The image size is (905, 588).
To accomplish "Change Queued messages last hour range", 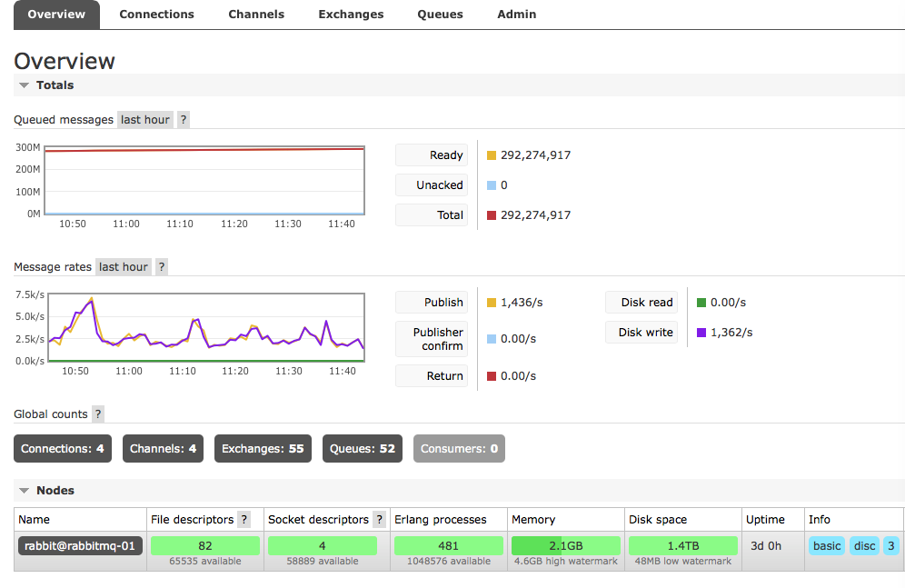I will [144, 119].
